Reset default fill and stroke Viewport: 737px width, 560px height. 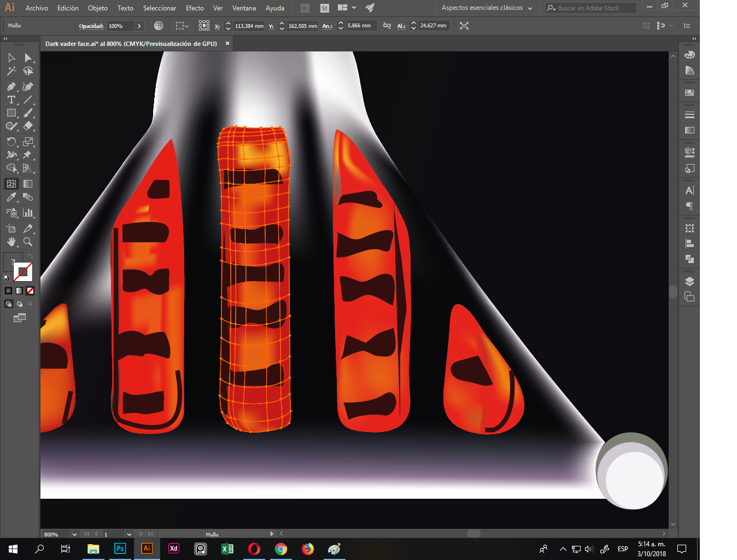7,278
